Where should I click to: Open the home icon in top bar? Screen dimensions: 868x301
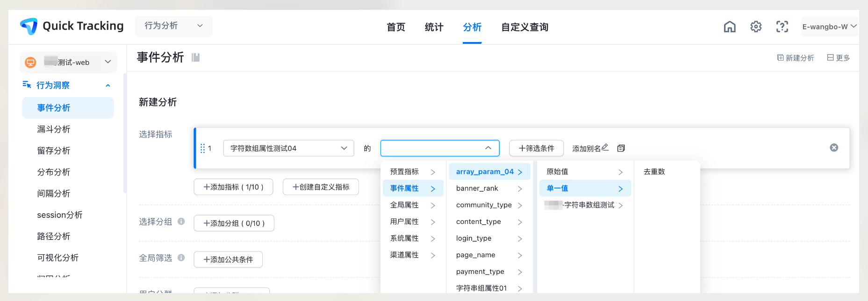point(730,27)
